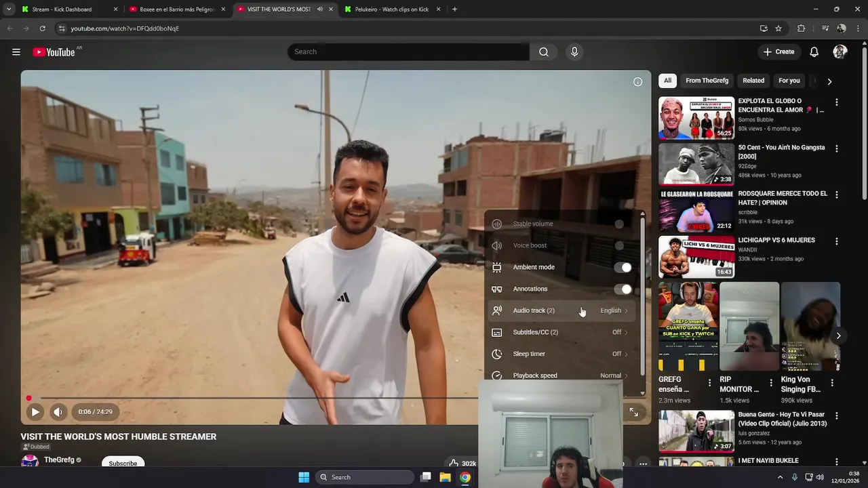Open new browser tab

pyautogui.click(x=454, y=9)
